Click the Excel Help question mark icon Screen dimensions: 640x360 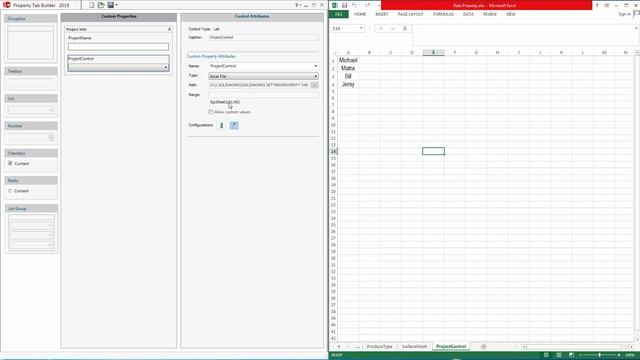(597, 5)
